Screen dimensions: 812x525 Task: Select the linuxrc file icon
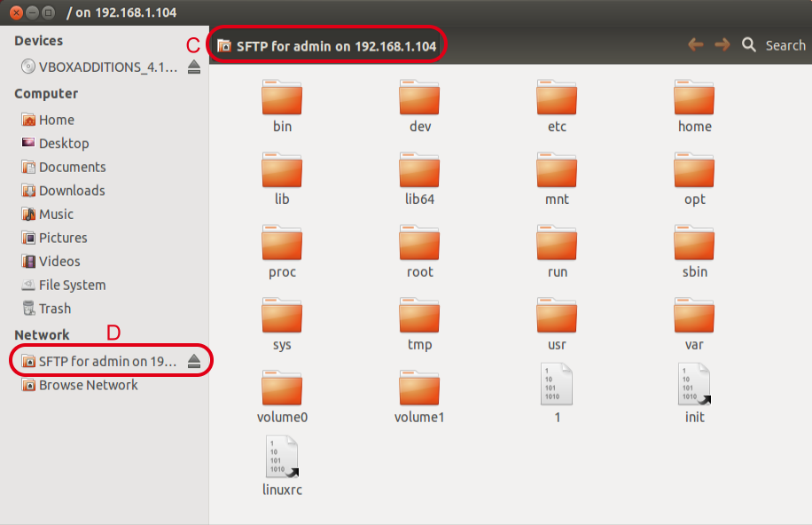coord(282,457)
